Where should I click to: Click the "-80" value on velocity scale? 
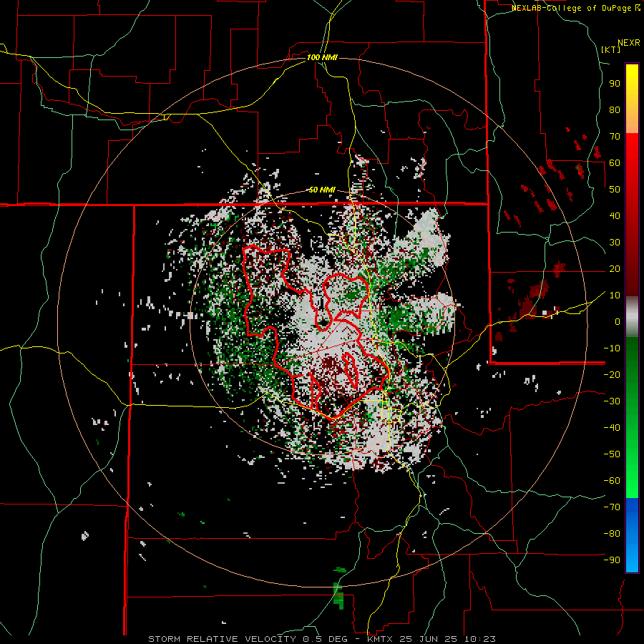(612, 534)
